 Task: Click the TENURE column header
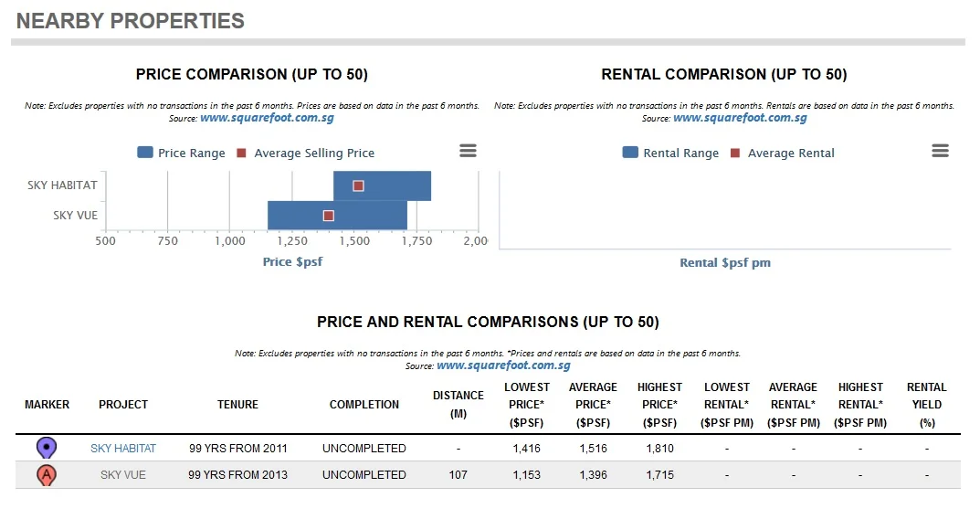[237, 405]
